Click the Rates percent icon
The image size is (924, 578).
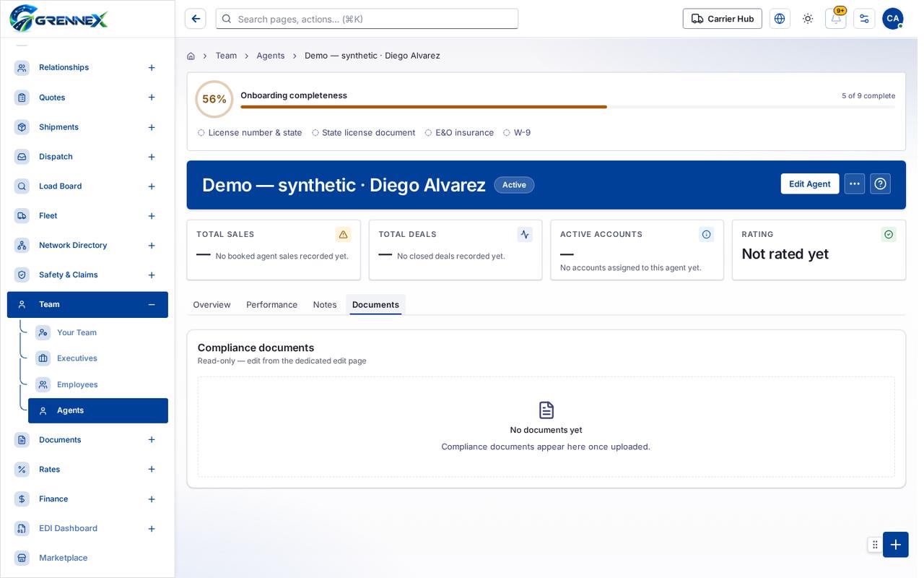click(x=22, y=469)
